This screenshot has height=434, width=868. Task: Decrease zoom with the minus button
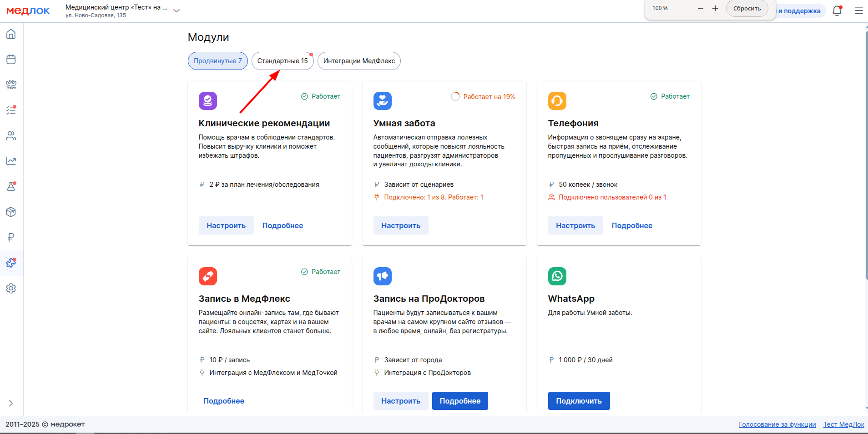coord(701,8)
